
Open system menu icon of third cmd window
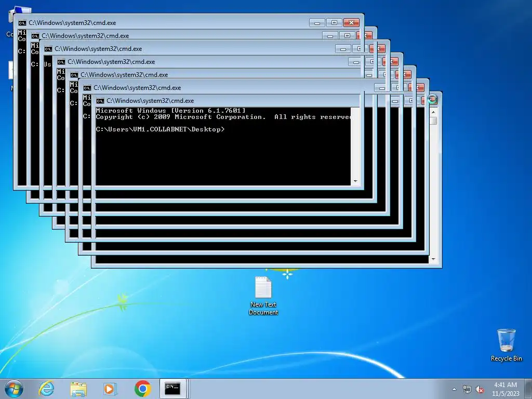pyautogui.click(x=48, y=49)
